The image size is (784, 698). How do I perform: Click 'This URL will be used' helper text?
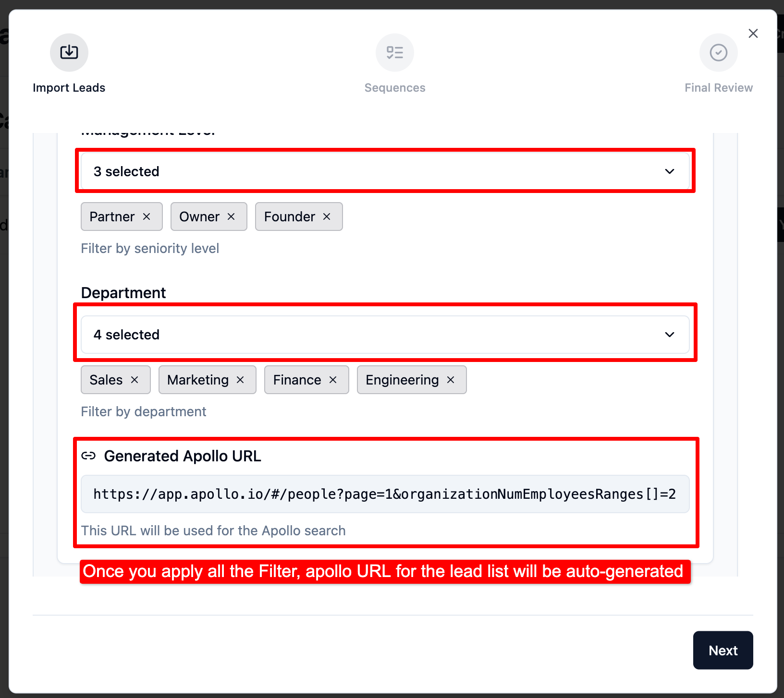click(x=213, y=530)
